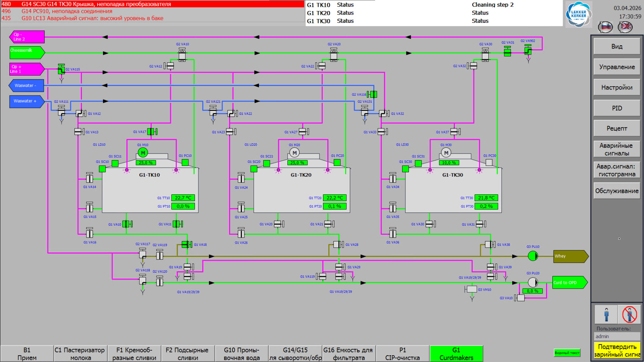Open the PID button
Image resolution: width=644 pixels, height=362 pixels.
[x=617, y=108]
